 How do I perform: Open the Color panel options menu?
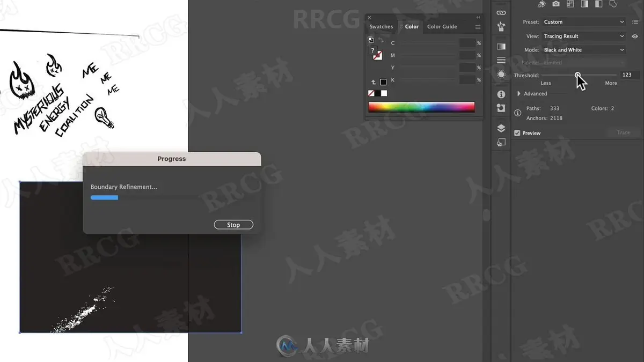(x=478, y=27)
